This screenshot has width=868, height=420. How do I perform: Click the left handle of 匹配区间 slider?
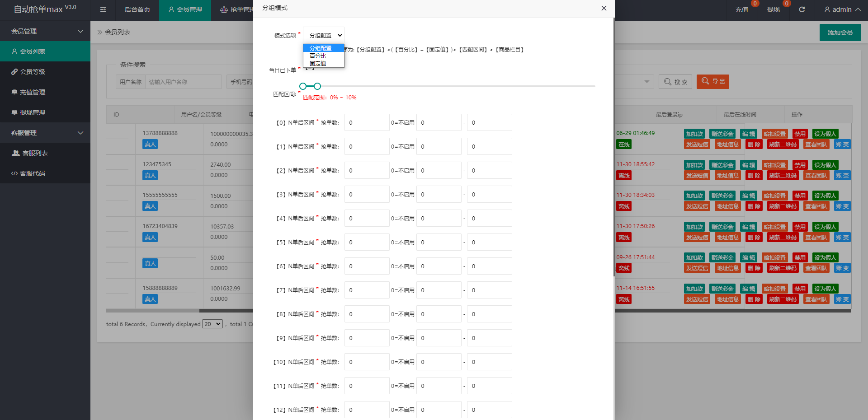(x=303, y=86)
